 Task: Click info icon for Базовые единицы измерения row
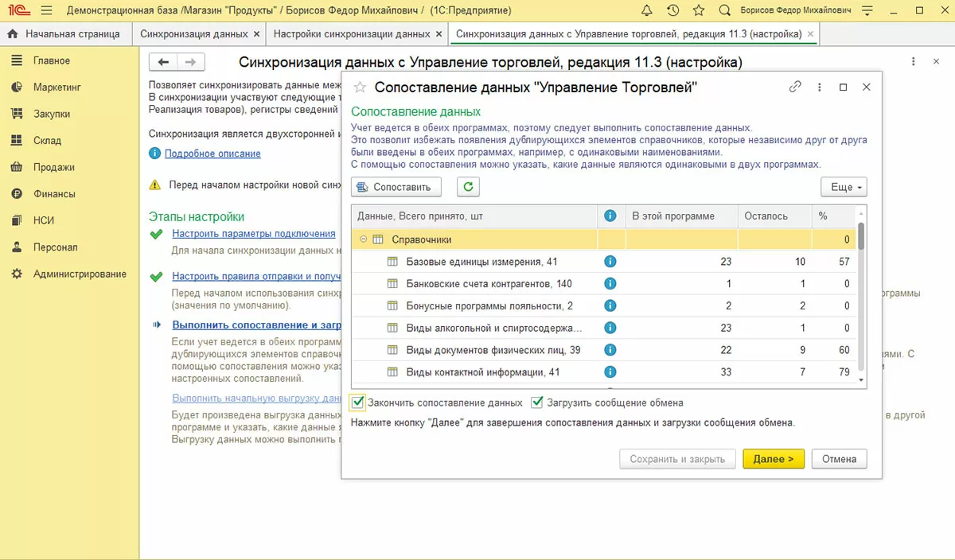[610, 262]
